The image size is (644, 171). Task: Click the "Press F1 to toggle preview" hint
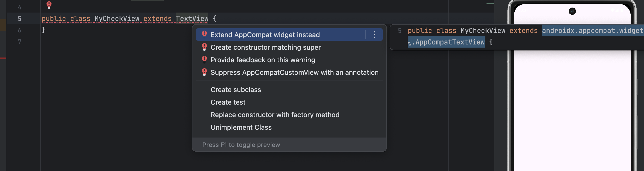241,145
